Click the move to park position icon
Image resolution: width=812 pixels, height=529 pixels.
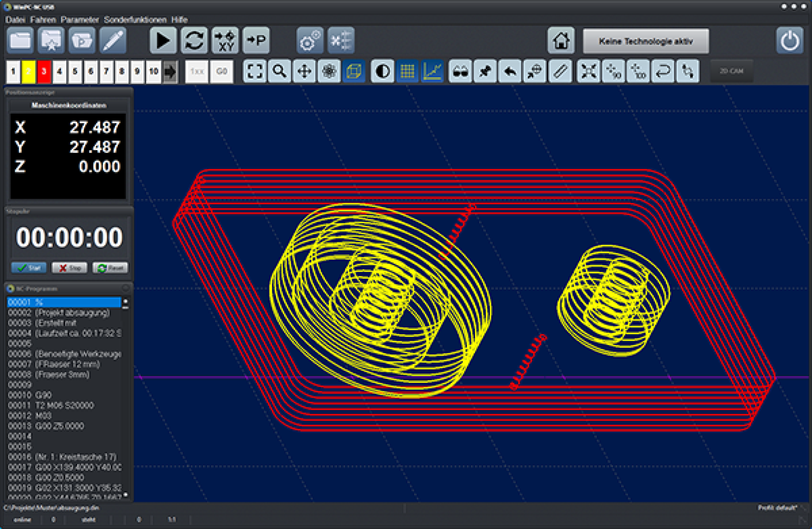[x=256, y=41]
